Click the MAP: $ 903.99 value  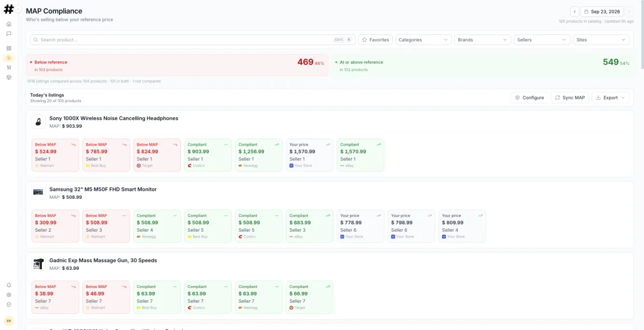pyautogui.click(x=65, y=126)
